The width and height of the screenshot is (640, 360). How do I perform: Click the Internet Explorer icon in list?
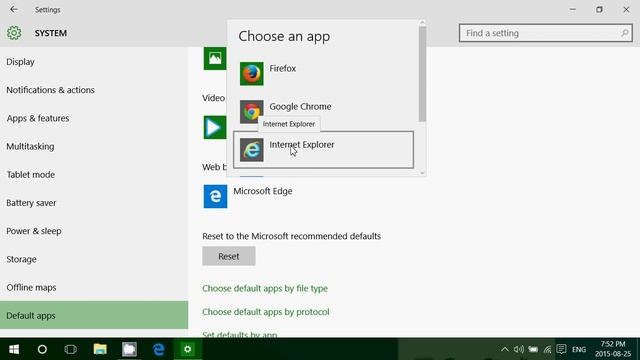251,150
